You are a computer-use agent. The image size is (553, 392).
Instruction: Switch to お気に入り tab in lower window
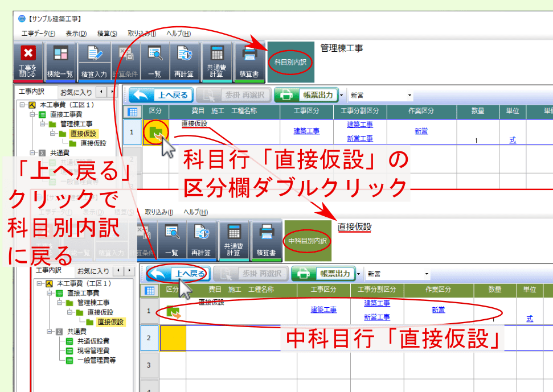point(93,271)
